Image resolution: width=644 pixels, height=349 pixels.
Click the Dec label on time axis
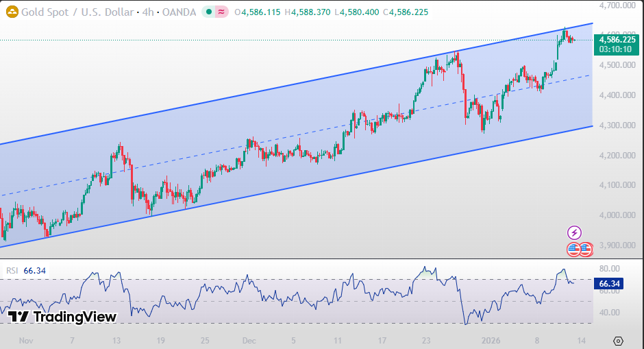tap(249, 340)
